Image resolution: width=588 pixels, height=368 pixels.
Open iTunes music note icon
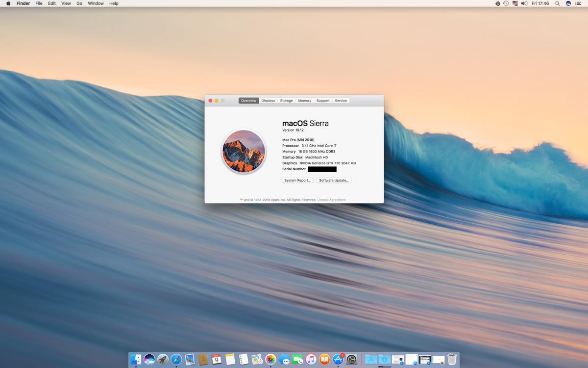coord(311,360)
